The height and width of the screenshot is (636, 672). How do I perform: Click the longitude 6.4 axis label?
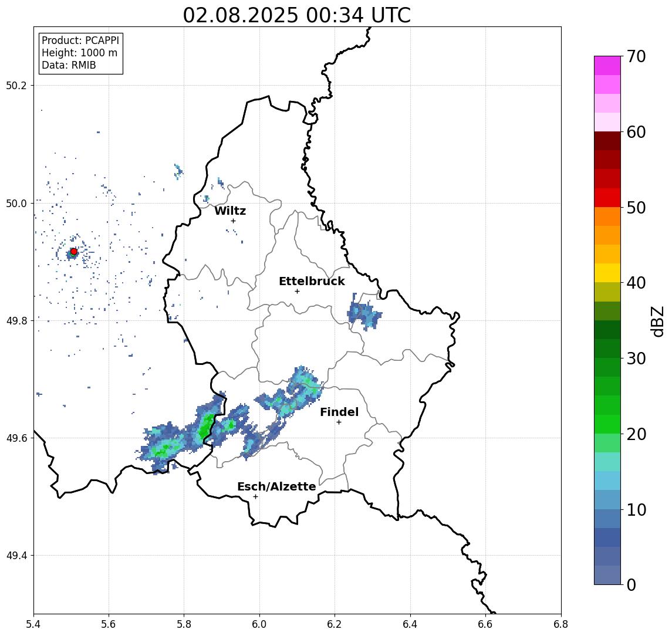point(411,624)
